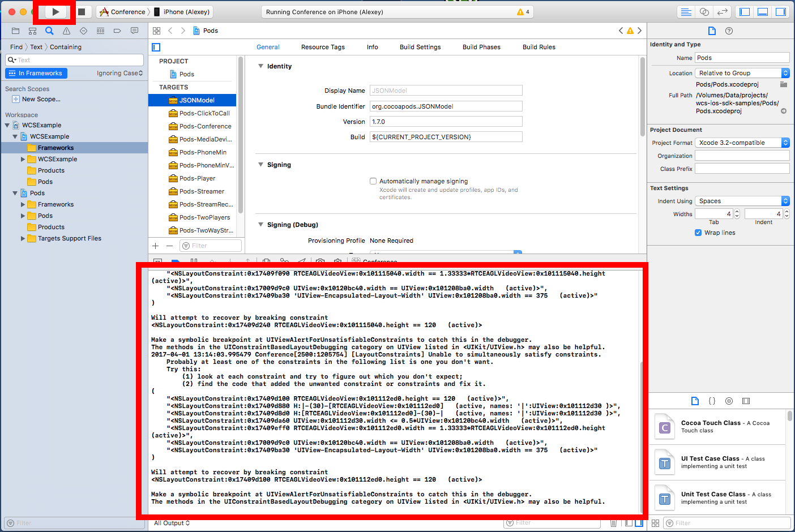The width and height of the screenshot is (795, 532).
Task: Click the warning count in activity bar
Action: pyautogui.click(x=523, y=12)
